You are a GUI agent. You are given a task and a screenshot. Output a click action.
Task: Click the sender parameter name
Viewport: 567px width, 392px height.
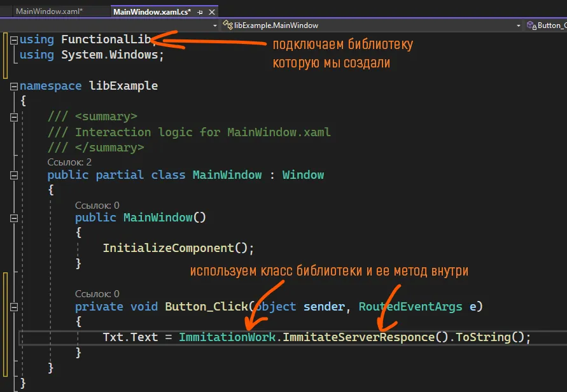(x=324, y=307)
